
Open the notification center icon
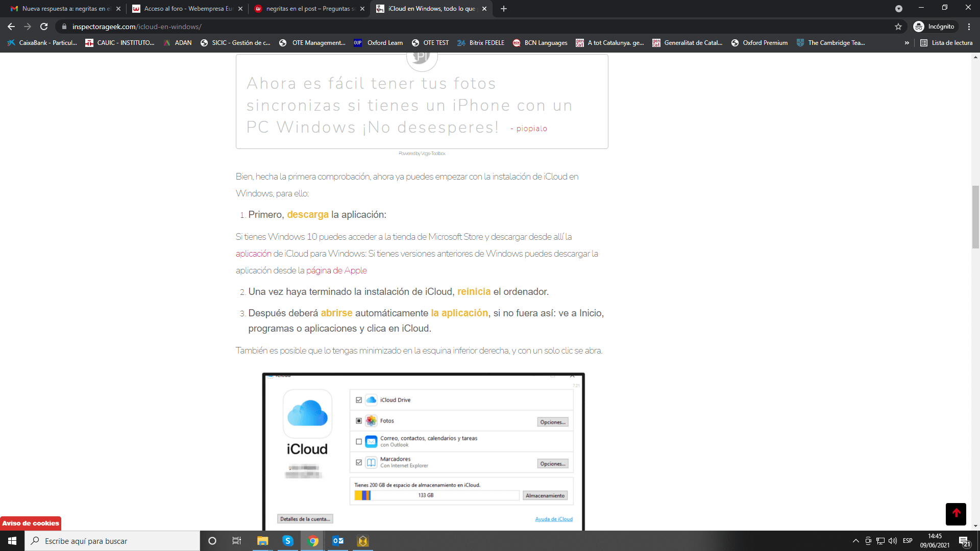click(964, 541)
